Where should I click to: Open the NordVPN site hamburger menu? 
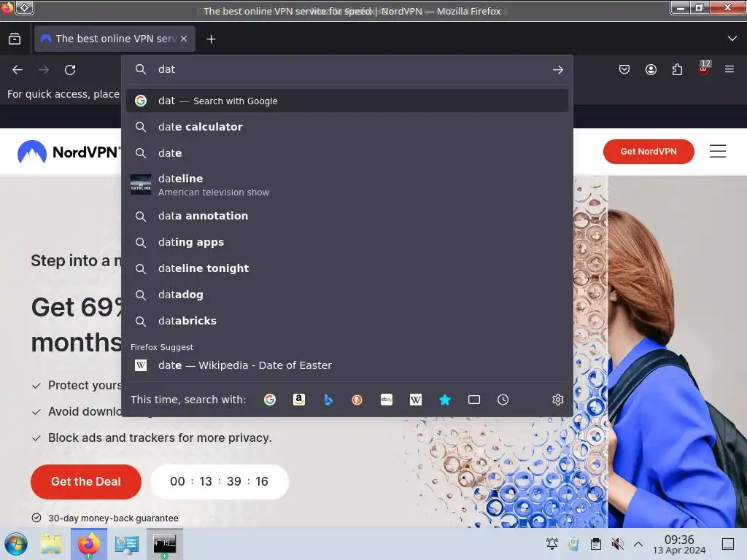718,152
